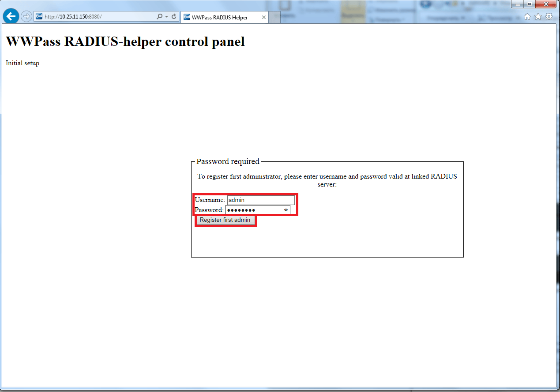The image size is (560, 392).
Task: Click the Forward navigation arrow
Action: (26, 17)
